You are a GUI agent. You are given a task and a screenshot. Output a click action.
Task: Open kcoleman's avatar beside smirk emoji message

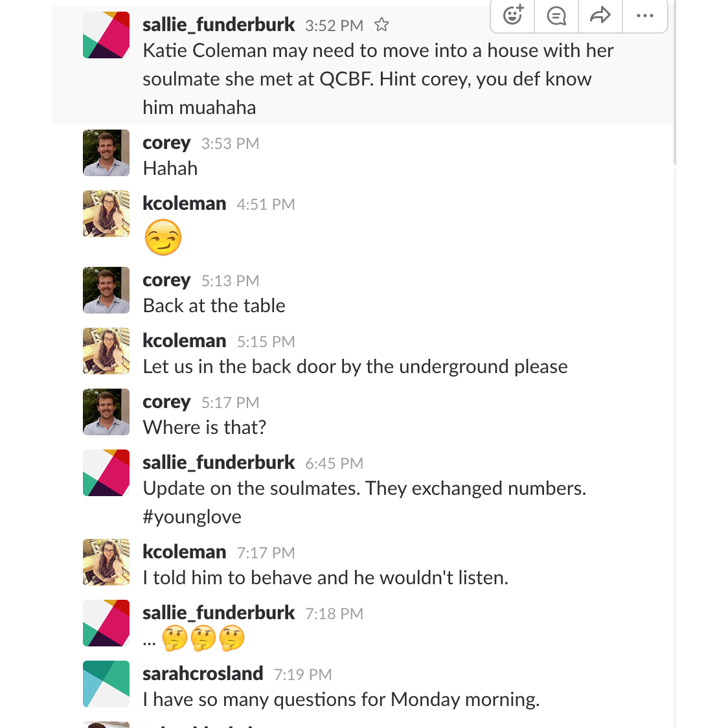point(106,214)
